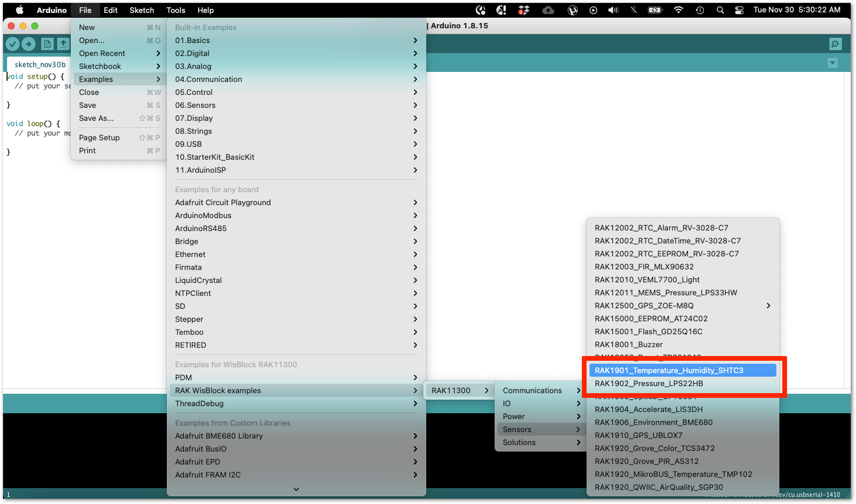Expand the Open Recent submenu

119,53
